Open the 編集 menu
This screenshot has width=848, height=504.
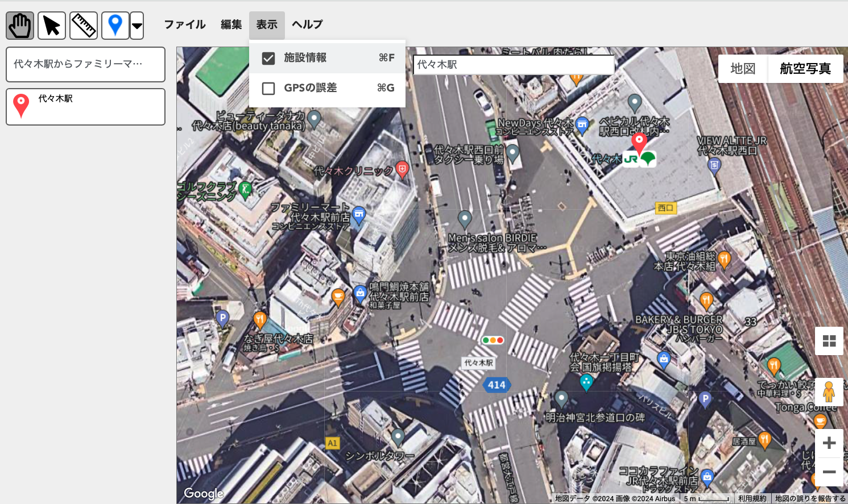[231, 24]
